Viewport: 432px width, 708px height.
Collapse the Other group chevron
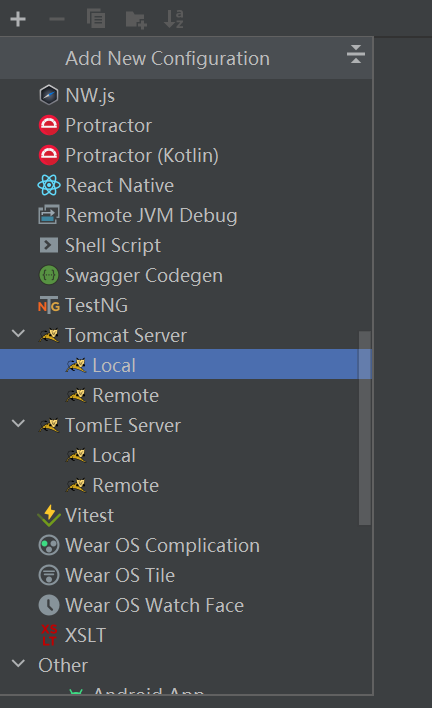19,663
